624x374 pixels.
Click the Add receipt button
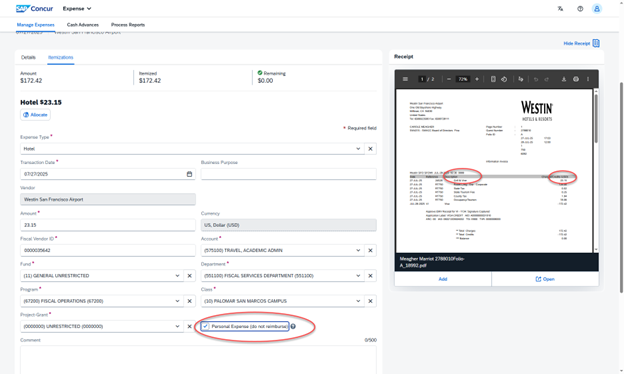443,279
